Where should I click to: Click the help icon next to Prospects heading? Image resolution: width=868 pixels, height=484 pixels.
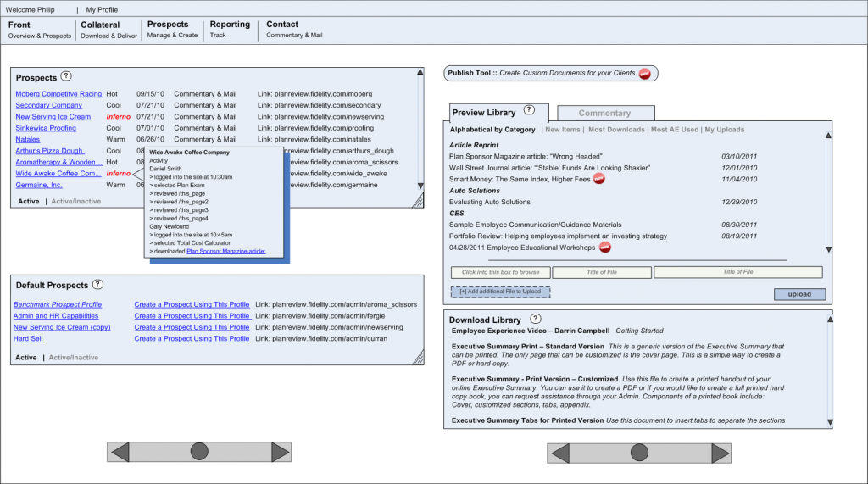click(x=66, y=76)
